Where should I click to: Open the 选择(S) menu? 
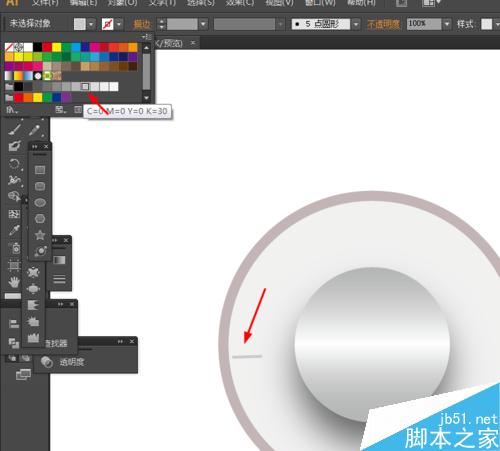coord(201,3)
